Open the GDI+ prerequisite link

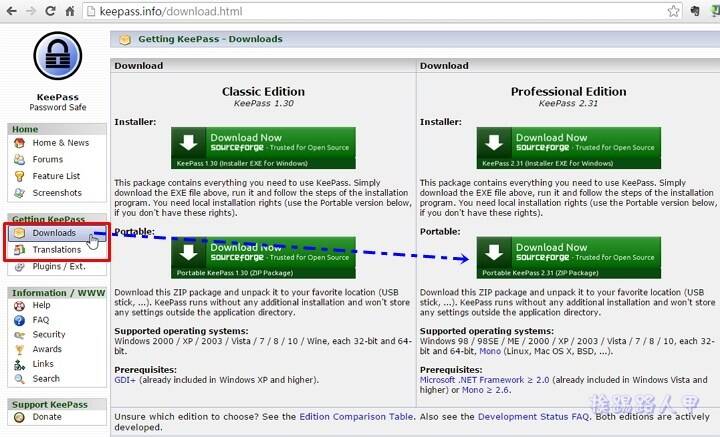click(x=125, y=380)
